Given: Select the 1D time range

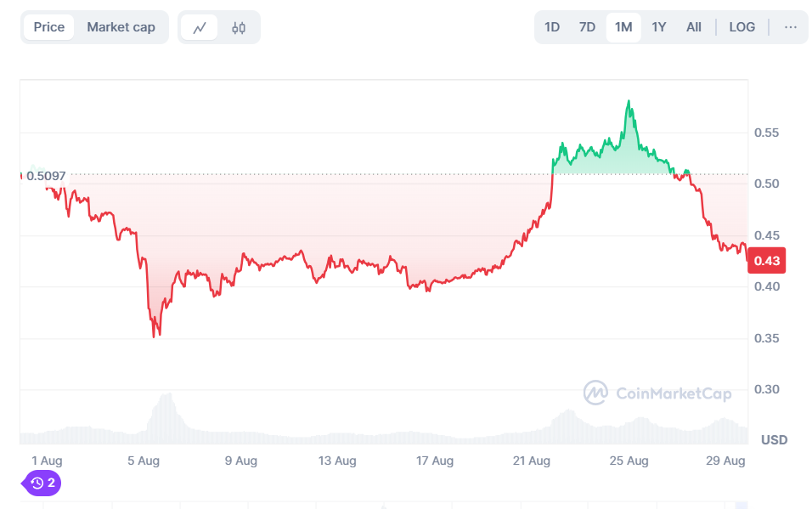Looking at the screenshot, I should click(x=552, y=27).
